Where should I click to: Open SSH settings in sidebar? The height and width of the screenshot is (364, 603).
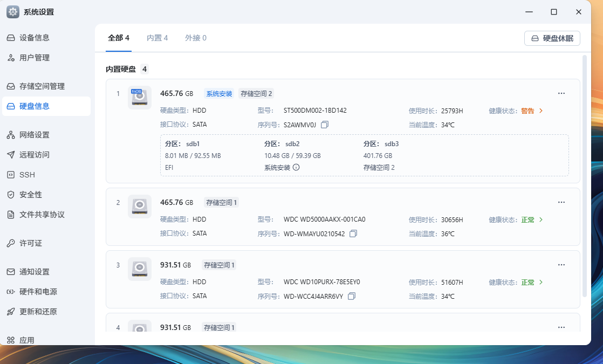pos(27,175)
